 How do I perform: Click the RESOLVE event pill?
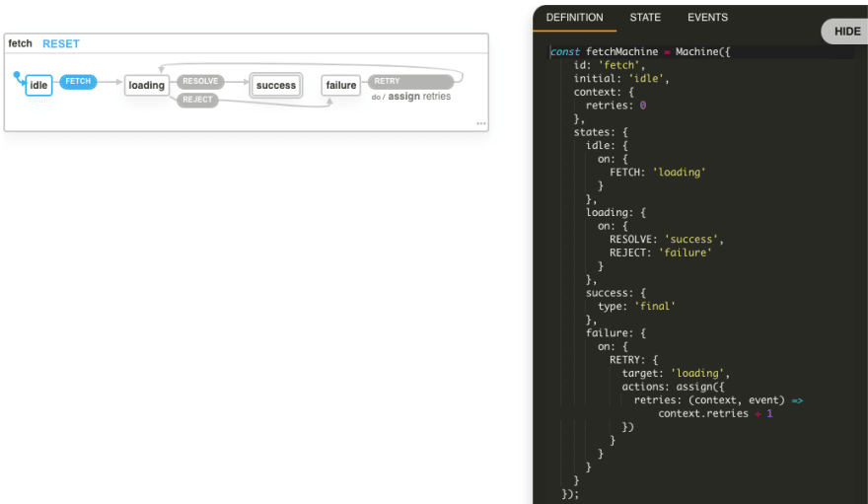pyautogui.click(x=200, y=81)
